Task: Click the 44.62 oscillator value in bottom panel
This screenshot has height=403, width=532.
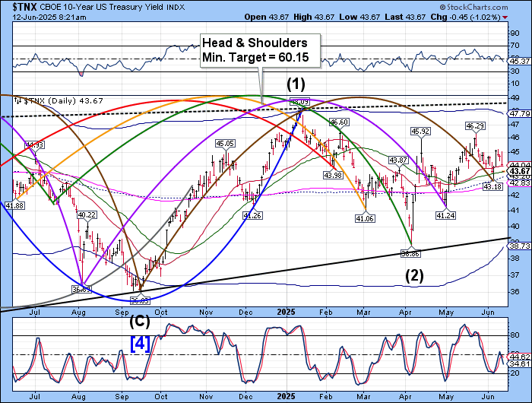Action: pyautogui.click(x=519, y=356)
